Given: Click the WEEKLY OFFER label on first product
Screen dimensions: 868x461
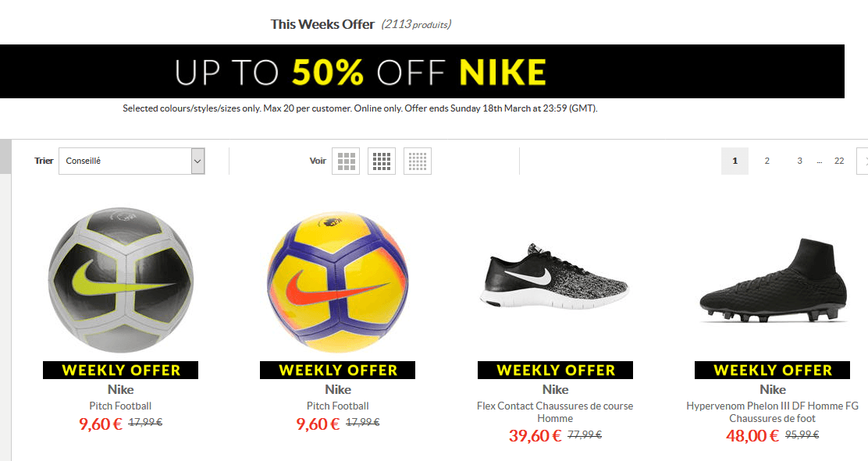Looking at the screenshot, I should tap(120, 370).
